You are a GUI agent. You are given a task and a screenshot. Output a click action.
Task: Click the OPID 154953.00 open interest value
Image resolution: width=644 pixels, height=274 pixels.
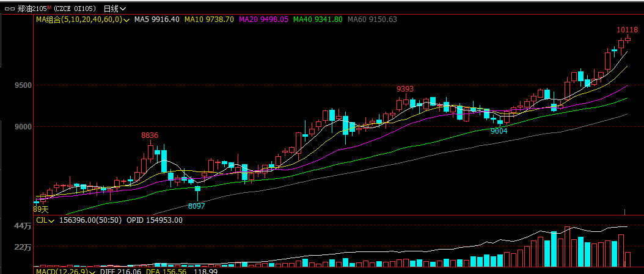pyautogui.click(x=155, y=220)
